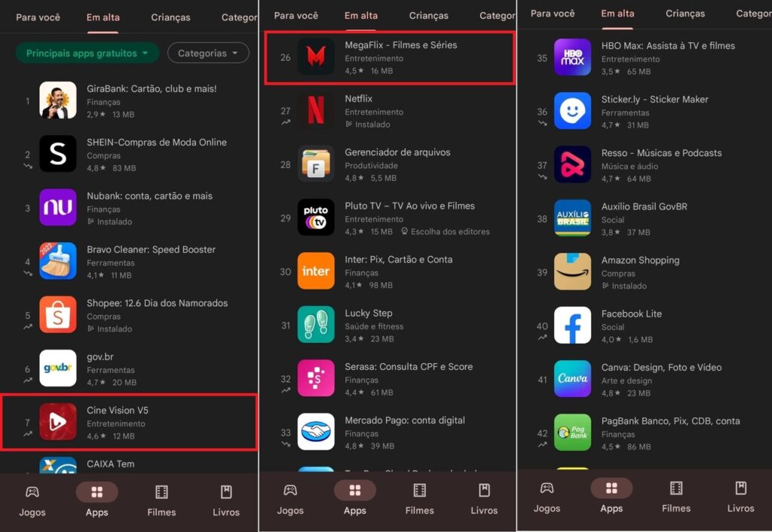The image size is (772, 532).
Task: Open Filmes in right bottom navigation
Action: [x=676, y=497]
